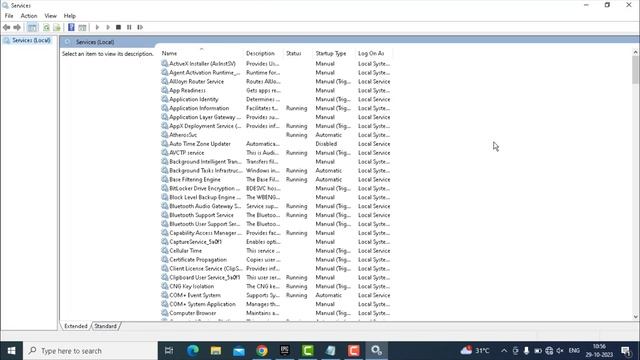
Task: Open Microsoft Edge from the taskbar
Action: 193,351
